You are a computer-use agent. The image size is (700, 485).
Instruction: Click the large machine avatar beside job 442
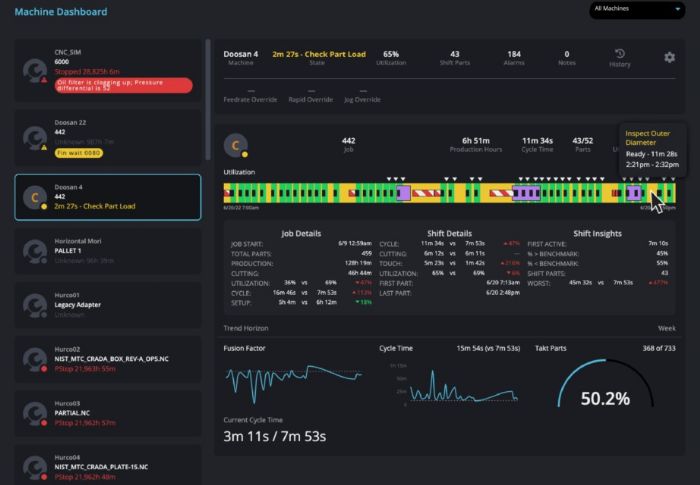pos(236,145)
